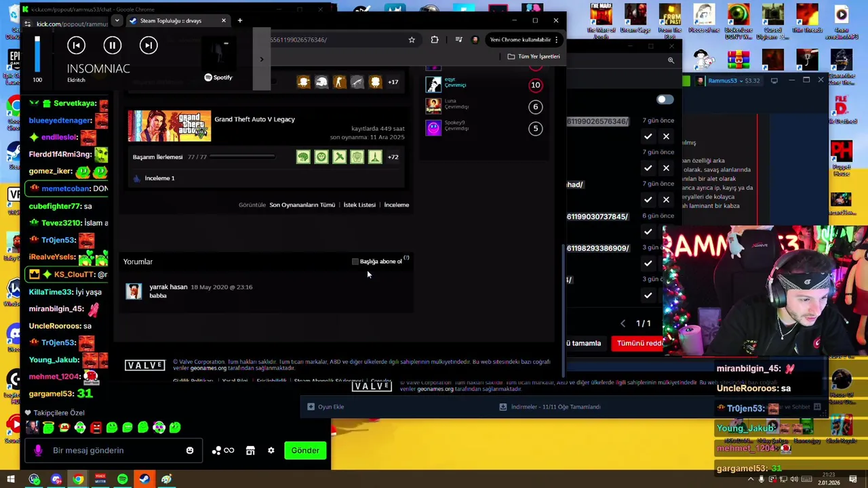Open yarrak hasan commenter avatar
The image size is (868, 488).
(134, 291)
